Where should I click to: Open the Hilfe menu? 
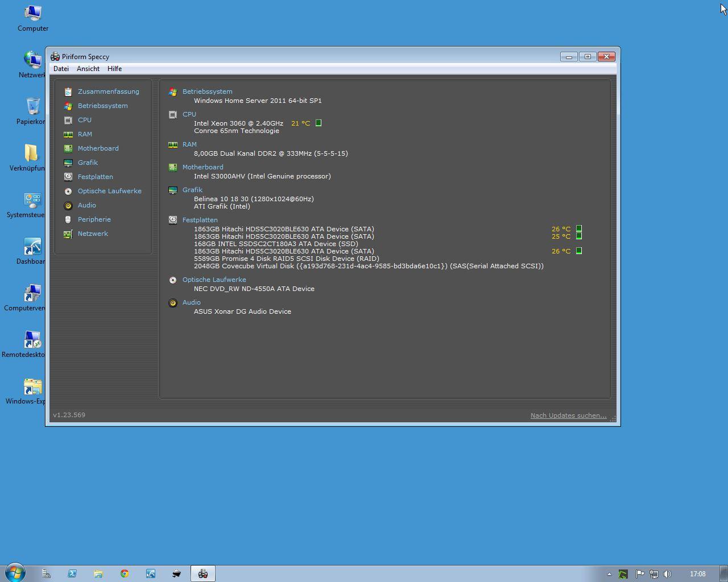[114, 69]
